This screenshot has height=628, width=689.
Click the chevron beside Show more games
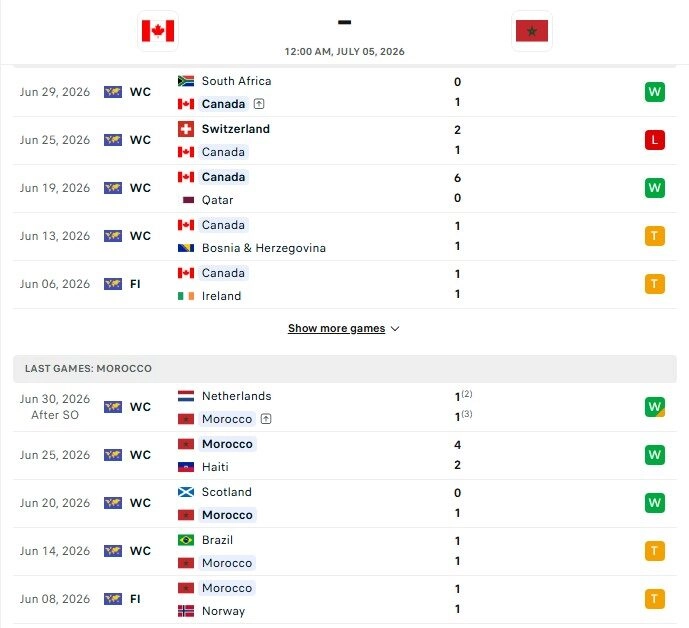pos(395,329)
